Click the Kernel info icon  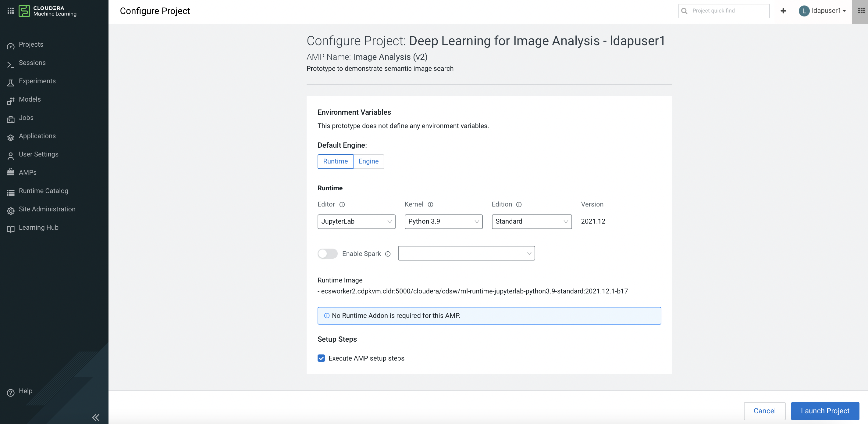point(430,204)
